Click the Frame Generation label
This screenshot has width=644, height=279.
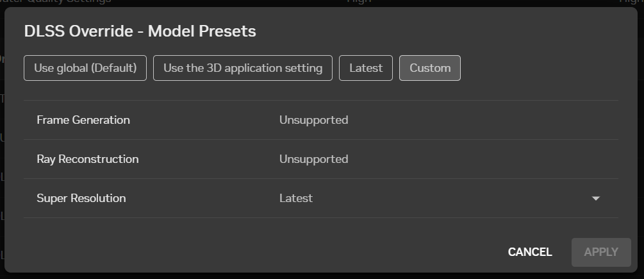[x=83, y=120]
